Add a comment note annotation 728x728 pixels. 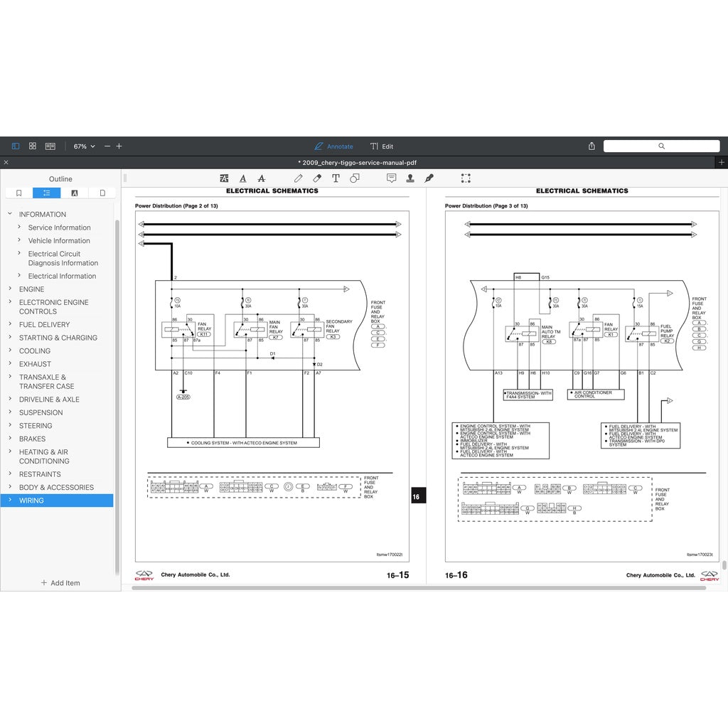pos(391,178)
